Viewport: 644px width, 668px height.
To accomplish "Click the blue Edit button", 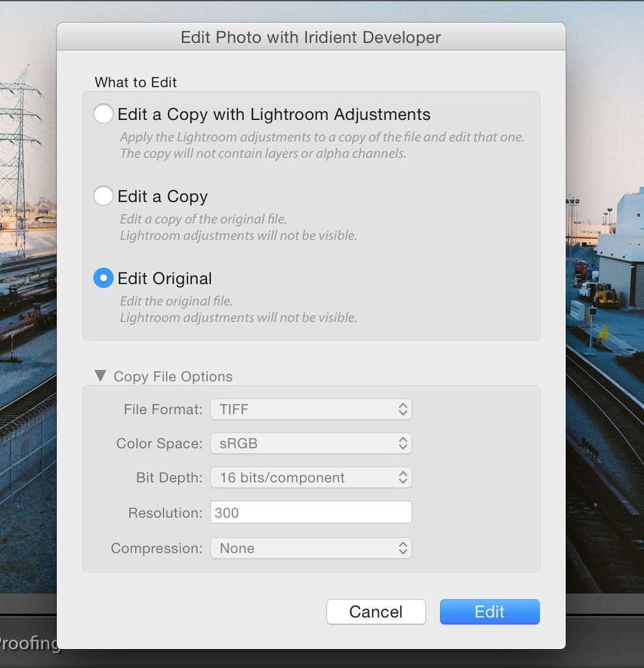I will coord(489,612).
